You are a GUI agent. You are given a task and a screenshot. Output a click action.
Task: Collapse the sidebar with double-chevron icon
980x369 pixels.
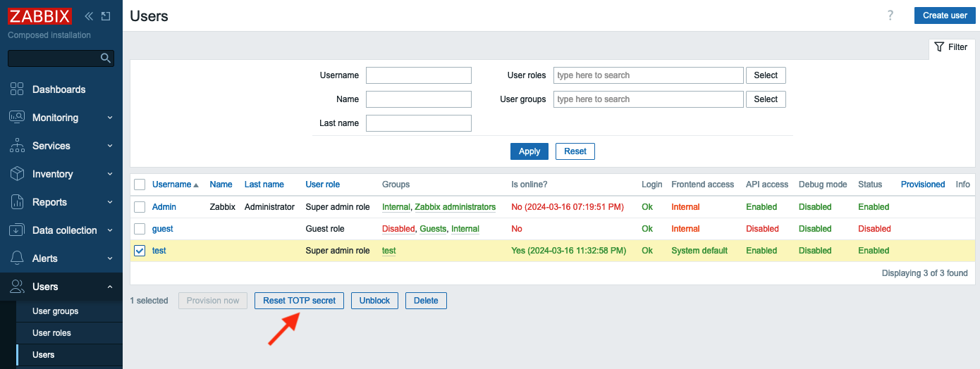tap(89, 16)
